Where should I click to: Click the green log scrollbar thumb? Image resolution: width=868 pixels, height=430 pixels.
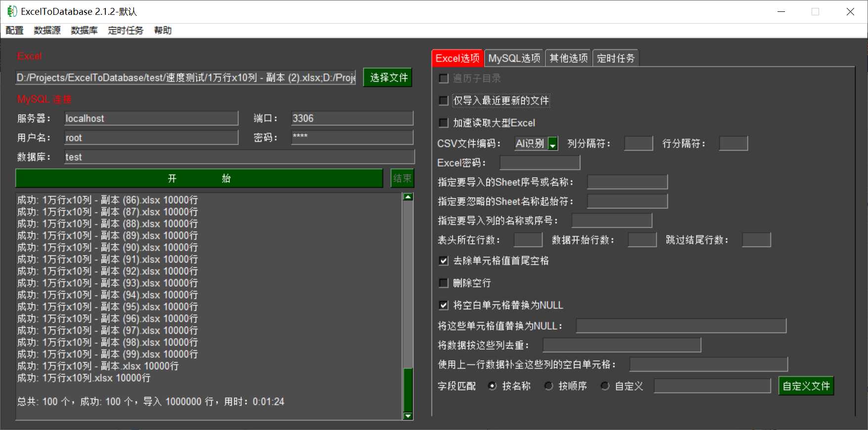(x=408, y=390)
